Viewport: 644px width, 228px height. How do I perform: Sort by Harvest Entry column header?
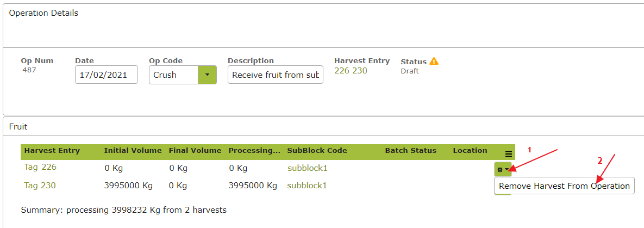point(52,151)
